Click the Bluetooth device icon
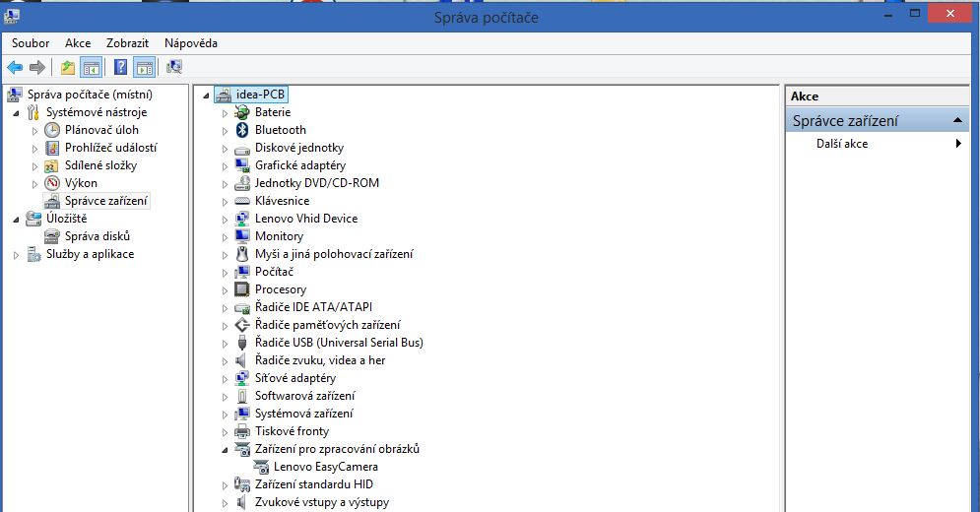980x512 pixels. pyautogui.click(x=242, y=130)
